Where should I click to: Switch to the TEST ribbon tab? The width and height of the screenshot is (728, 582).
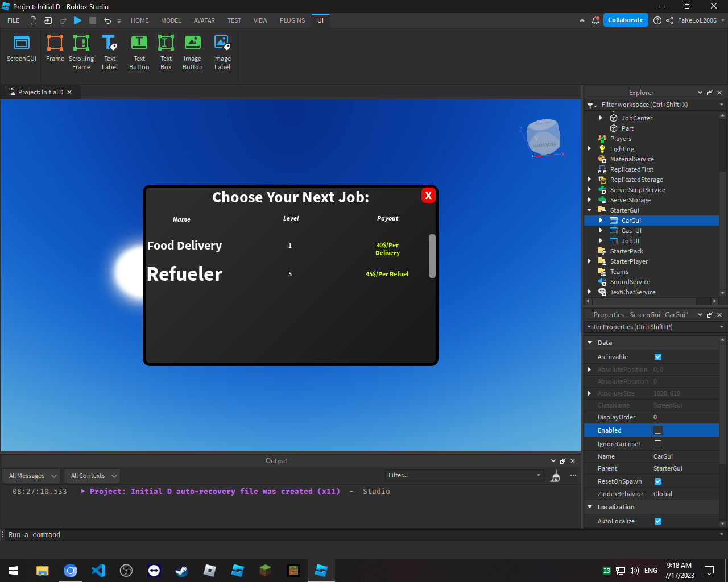click(234, 20)
